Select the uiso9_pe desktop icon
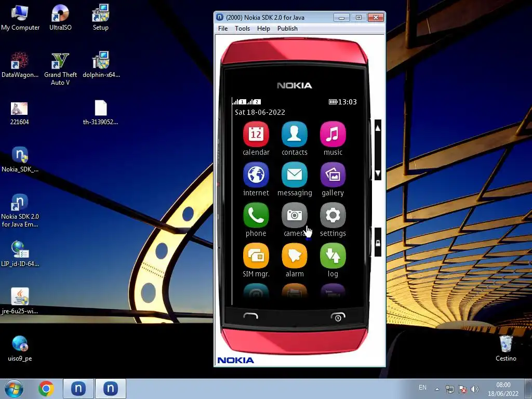 [x=20, y=348]
